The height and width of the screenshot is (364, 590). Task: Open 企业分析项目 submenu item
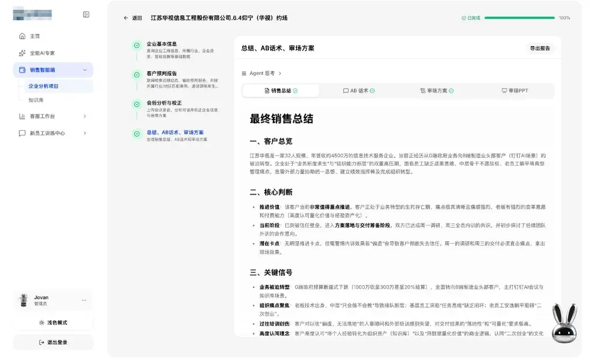coord(58,86)
